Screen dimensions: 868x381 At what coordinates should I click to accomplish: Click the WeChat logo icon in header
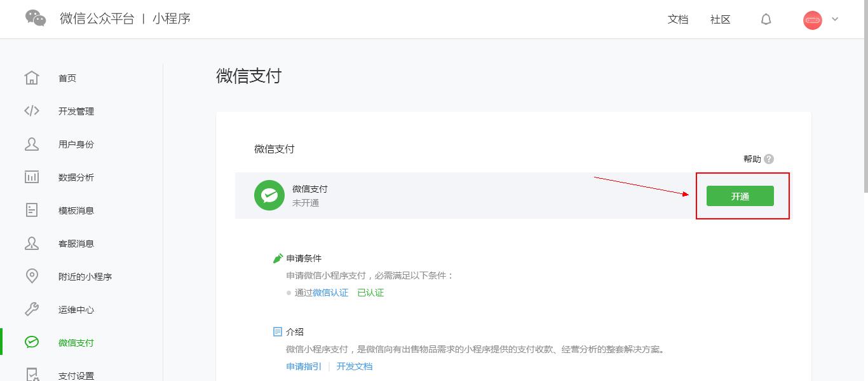36,18
